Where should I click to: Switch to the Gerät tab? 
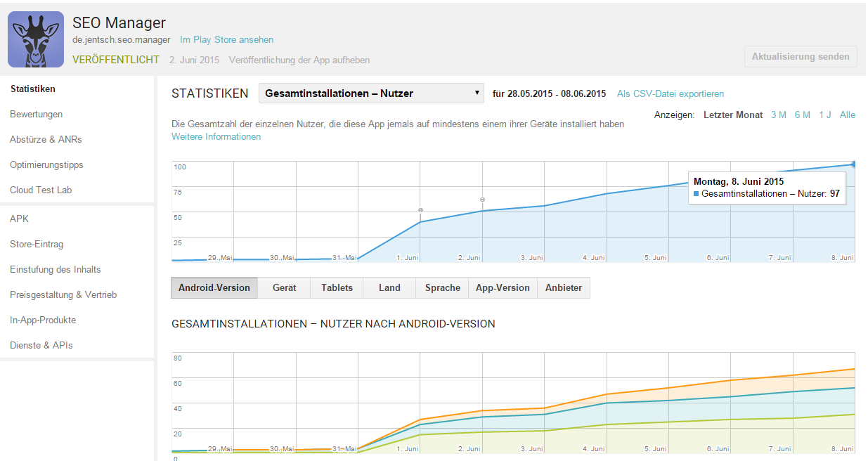tap(284, 287)
